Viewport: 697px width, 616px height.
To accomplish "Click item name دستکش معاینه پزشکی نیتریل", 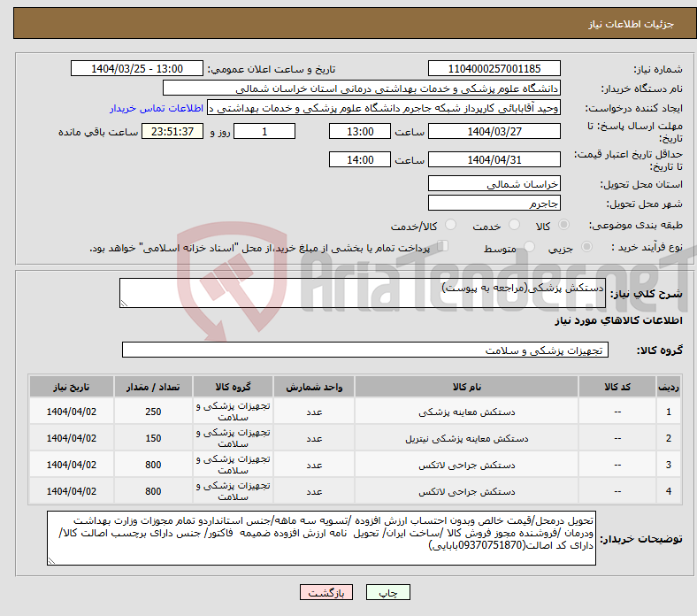I will [x=467, y=439].
